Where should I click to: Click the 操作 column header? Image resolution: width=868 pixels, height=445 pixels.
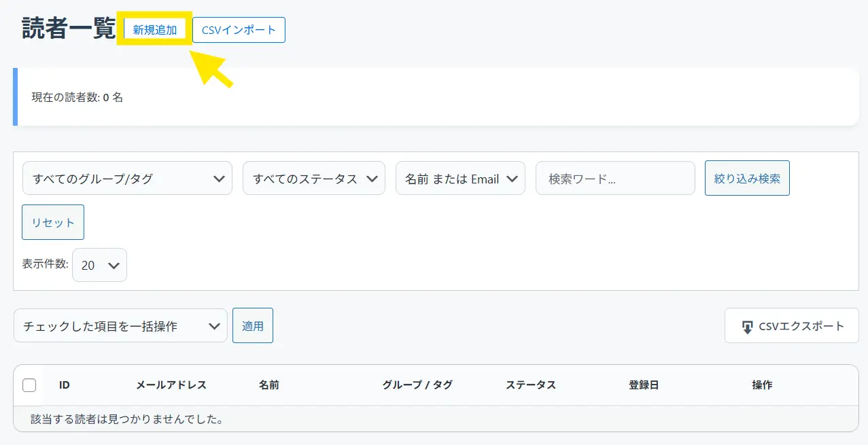coord(762,385)
